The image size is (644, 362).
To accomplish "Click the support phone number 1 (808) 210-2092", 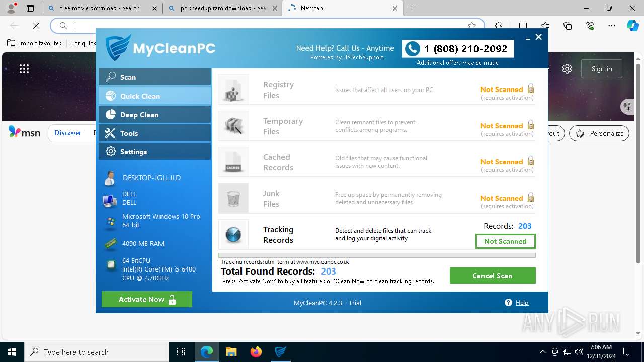I will tap(465, 49).
